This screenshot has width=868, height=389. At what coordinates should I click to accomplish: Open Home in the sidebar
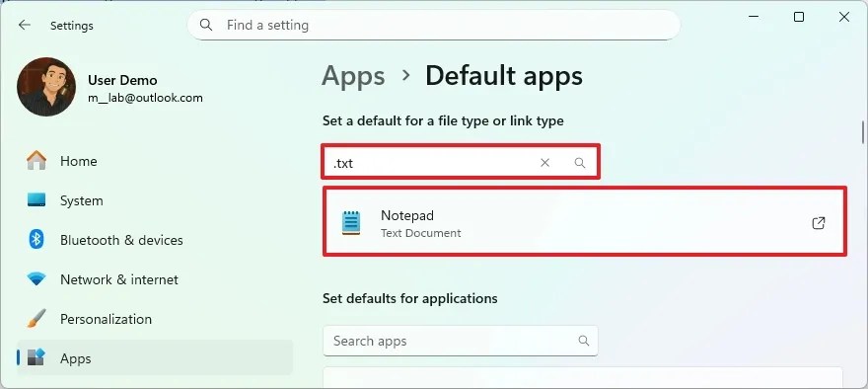coord(155,161)
